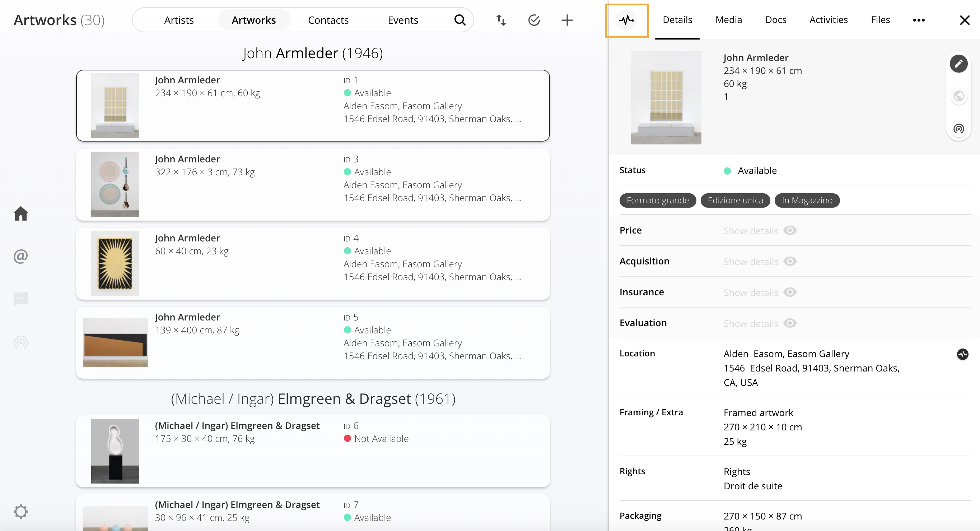
Task: Show Insurance details eye toggle
Action: click(790, 292)
